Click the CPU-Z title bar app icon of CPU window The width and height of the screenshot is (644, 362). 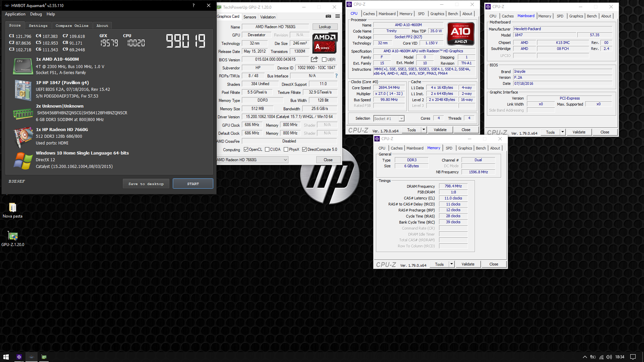click(349, 4)
